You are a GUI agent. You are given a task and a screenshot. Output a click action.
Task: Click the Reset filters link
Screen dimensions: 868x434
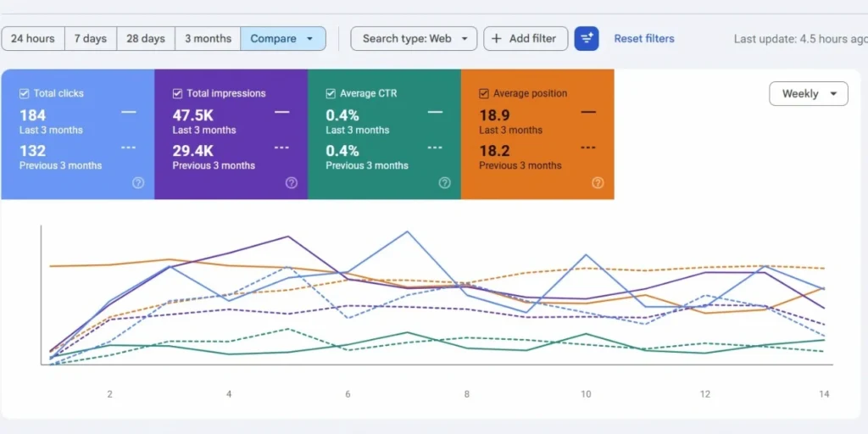[x=644, y=39]
